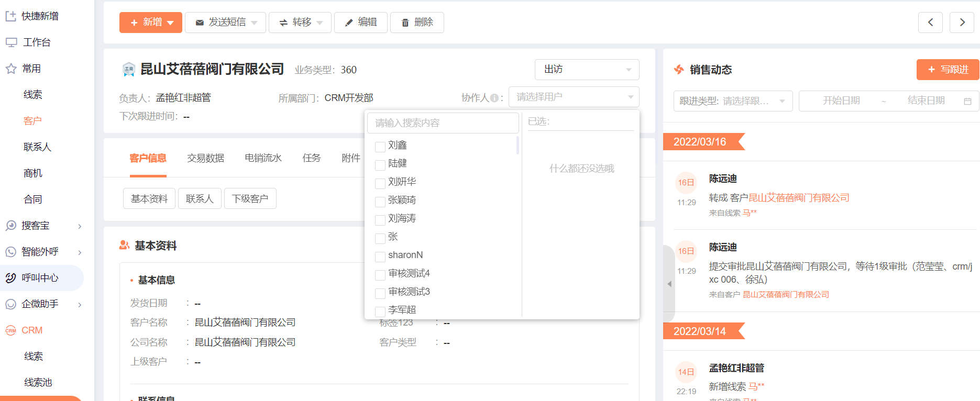Click the 联系人 sub-tab button

click(x=200, y=198)
